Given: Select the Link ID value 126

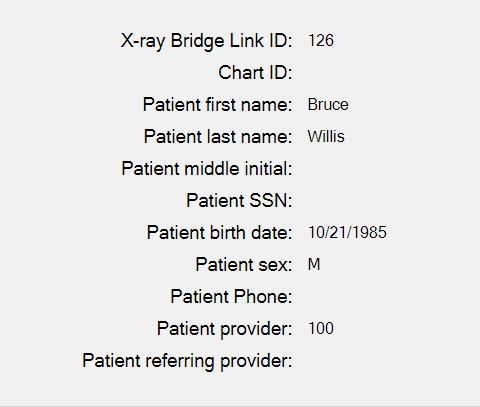Looking at the screenshot, I should point(321,41).
